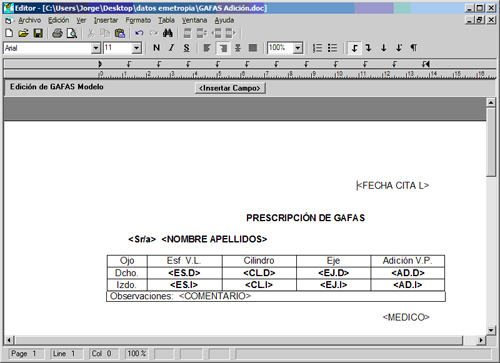Open the Formato menu
The height and width of the screenshot is (363, 500).
pos(138,20)
